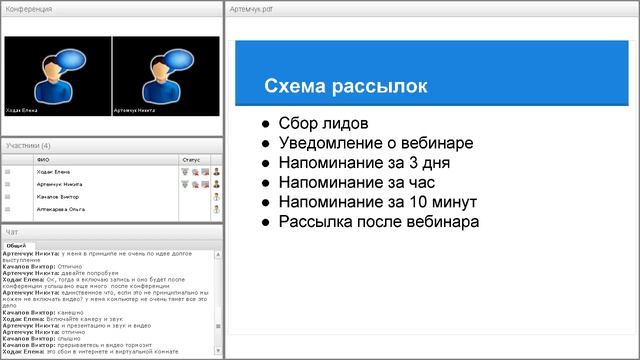Click the screen-share status icon for Ходак Елена
This screenshot has height=360, width=640.
coord(205,172)
